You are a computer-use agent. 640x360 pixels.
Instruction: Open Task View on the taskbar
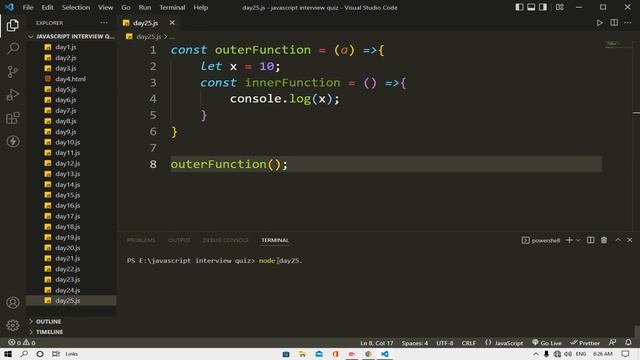tap(56, 354)
